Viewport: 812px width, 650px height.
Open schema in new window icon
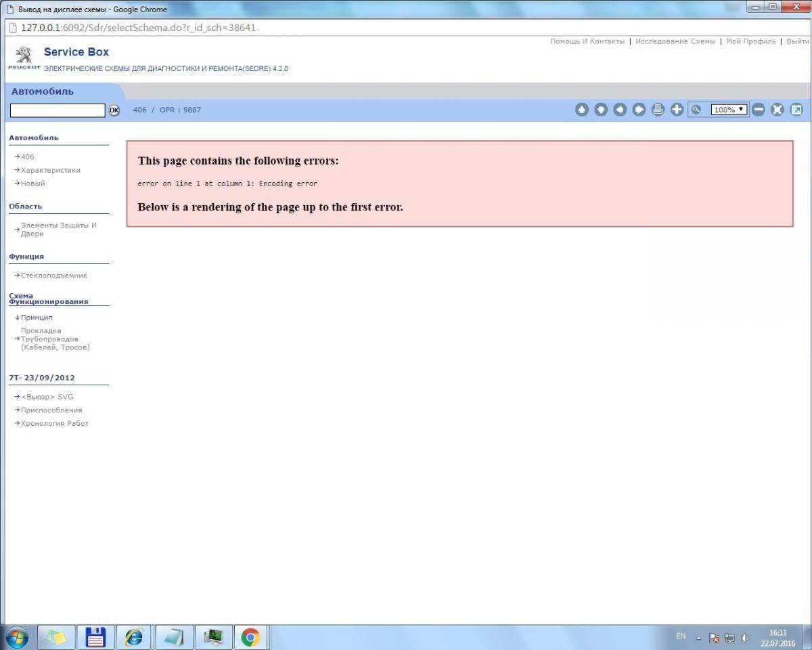pyautogui.click(x=796, y=110)
